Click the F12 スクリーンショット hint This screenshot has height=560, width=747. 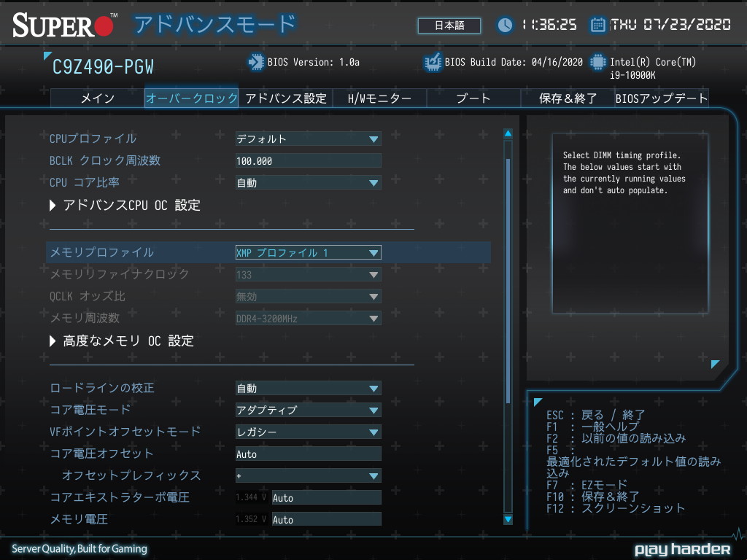pos(616,508)
